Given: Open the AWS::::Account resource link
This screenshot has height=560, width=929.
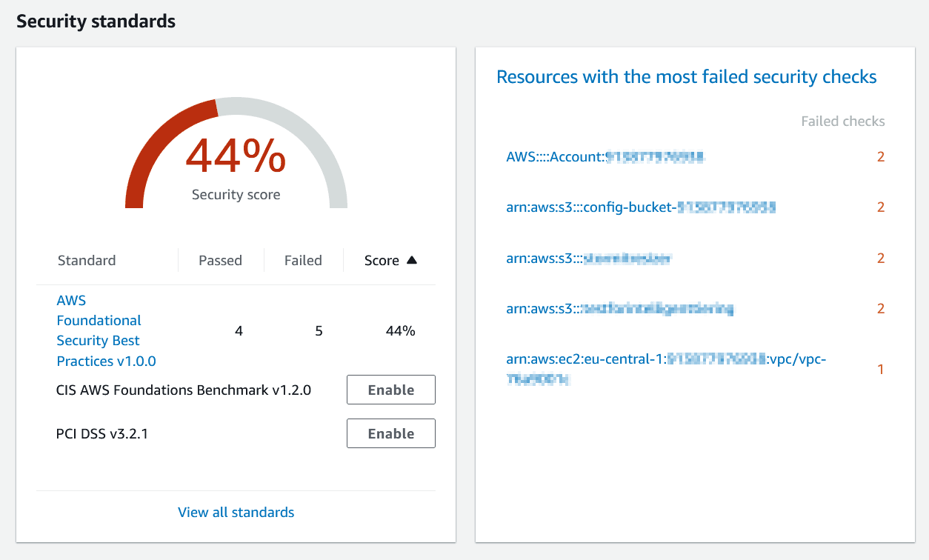Looking at the screenshot, I should pos(605,157).
